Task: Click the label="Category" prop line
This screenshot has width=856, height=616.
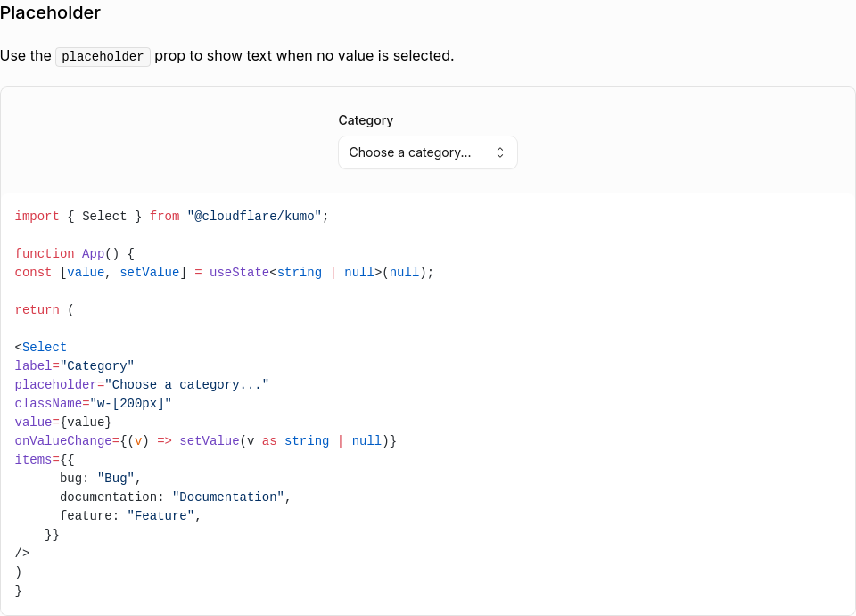Action: pyautogui.click(x=74, y=365)
